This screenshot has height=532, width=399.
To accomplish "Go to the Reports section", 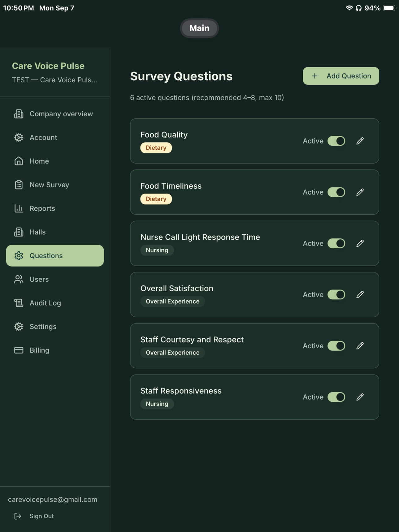I will [55, 208].
